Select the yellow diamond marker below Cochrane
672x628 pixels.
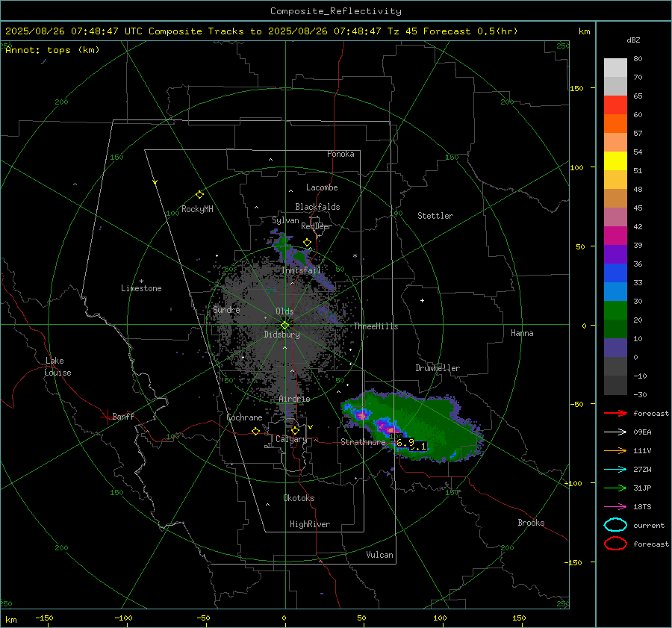[x=256, y=431]
